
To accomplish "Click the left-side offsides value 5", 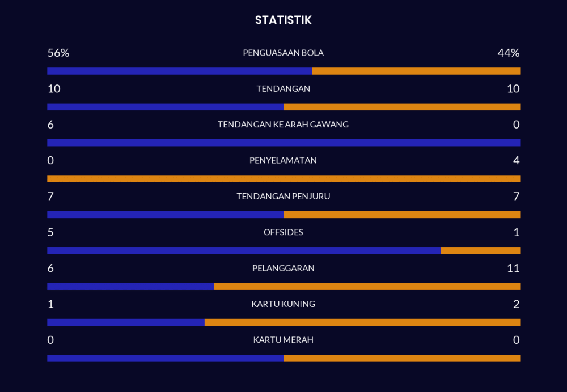I will [x=50, y=232].
